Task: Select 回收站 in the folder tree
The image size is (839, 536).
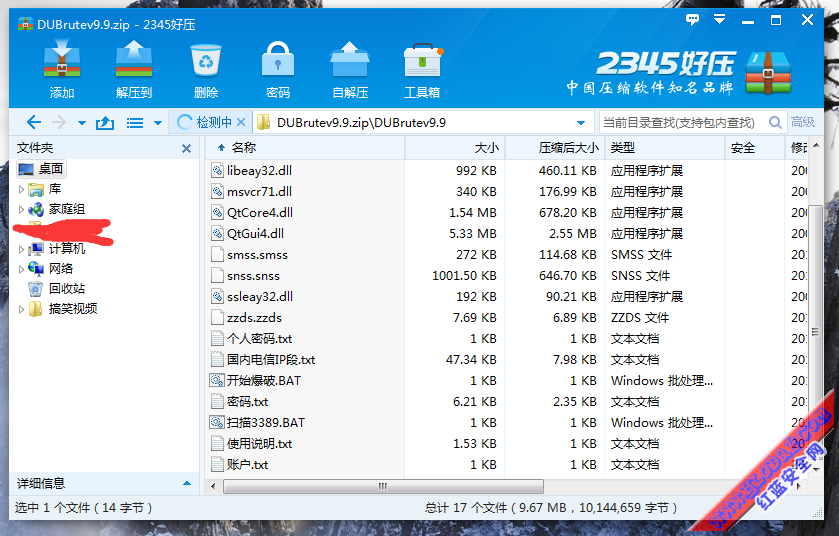Action: click(x=66, y=289)
